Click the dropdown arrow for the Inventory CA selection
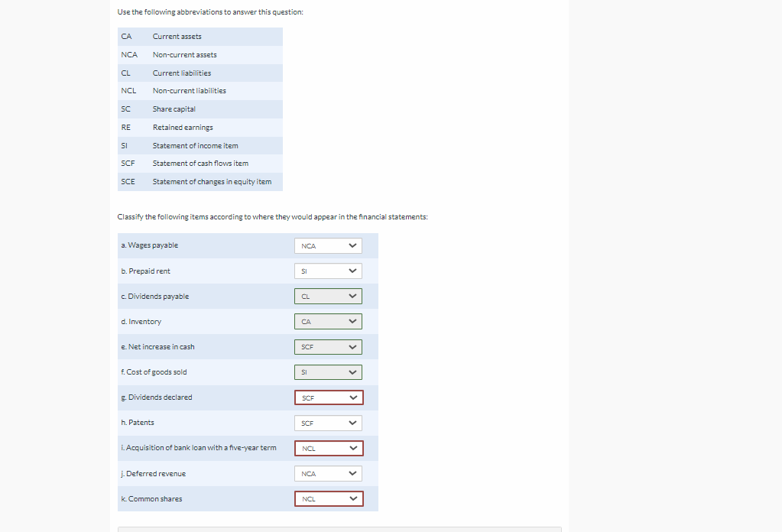The image size is (782, 532). click(x=352, y=321)
